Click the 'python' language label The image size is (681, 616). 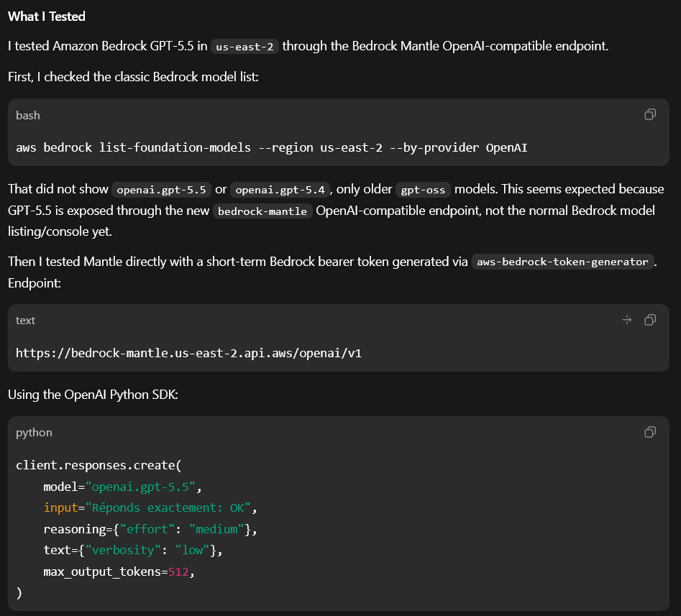point(34,433)
